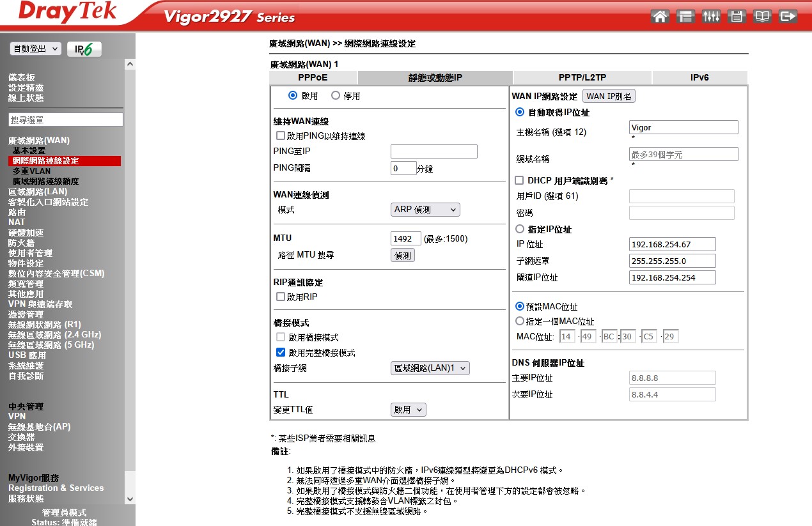Switch to the PPTP/L2TP tab

click(581, 77)
